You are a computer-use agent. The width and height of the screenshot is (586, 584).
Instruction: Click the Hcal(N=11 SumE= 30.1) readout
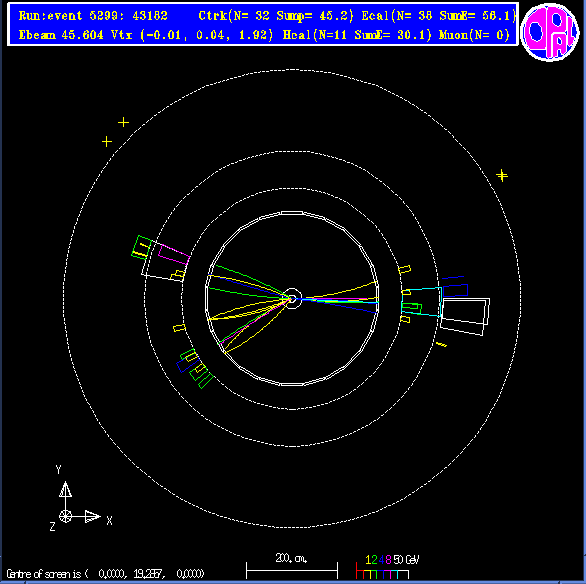pos(357,35)
